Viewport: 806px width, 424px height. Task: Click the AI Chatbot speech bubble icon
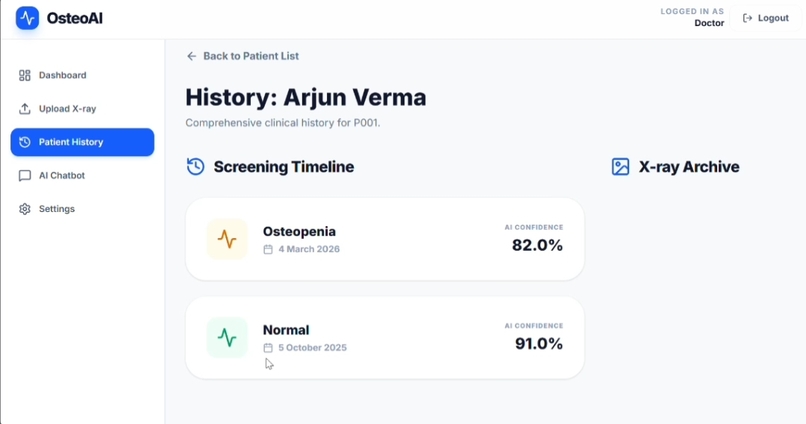point(25,176)
